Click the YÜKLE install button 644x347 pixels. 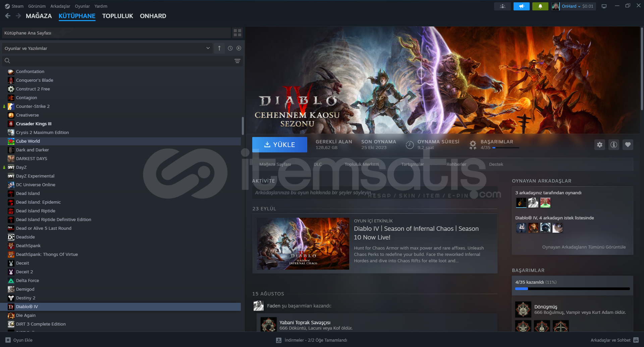click(x=280, y=145)
